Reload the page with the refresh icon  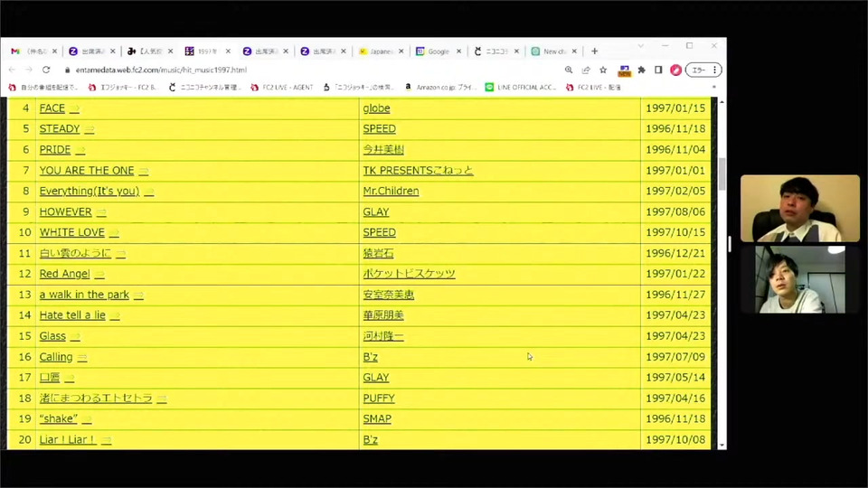tap(46, 70)
